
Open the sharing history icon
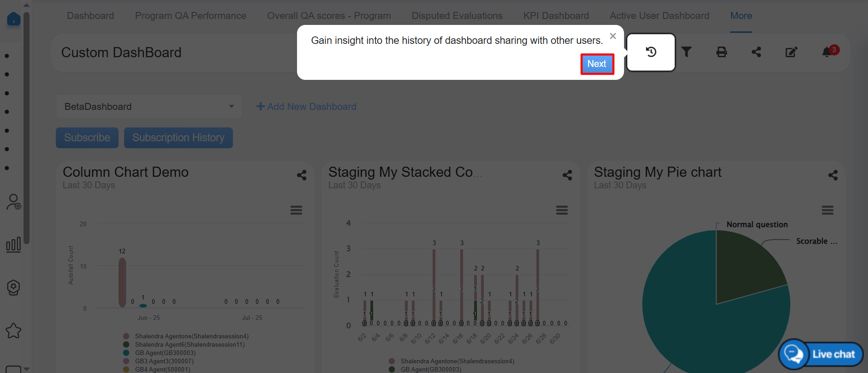651,52
